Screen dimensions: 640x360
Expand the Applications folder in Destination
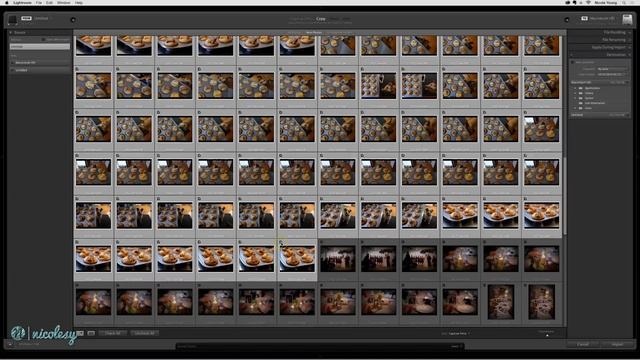pyautogui.click(x=576, y=88)
